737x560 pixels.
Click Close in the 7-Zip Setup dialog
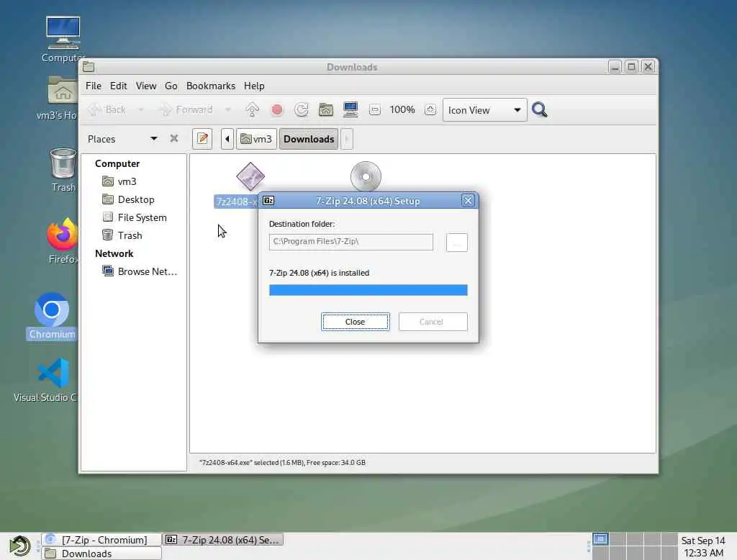[x=356, y=322]
